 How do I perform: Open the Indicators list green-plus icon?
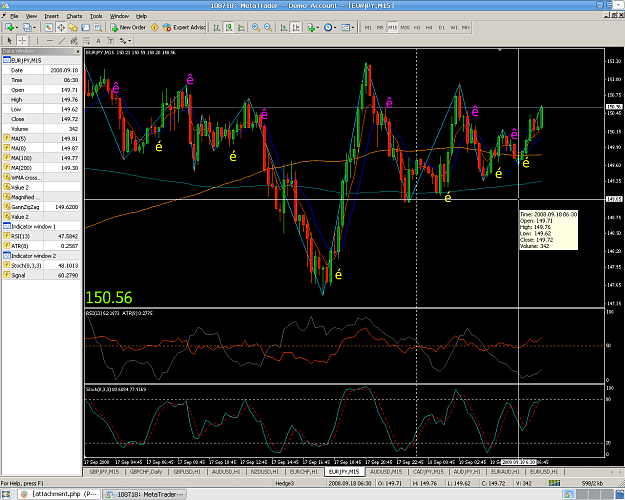pyautogui.click(x=311, y=27)
